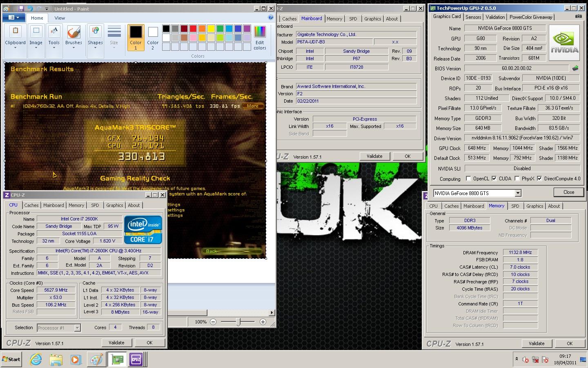Switch to GPU-Z via the taskbar icon
The image size is (588, 368).
coord(117,359)
